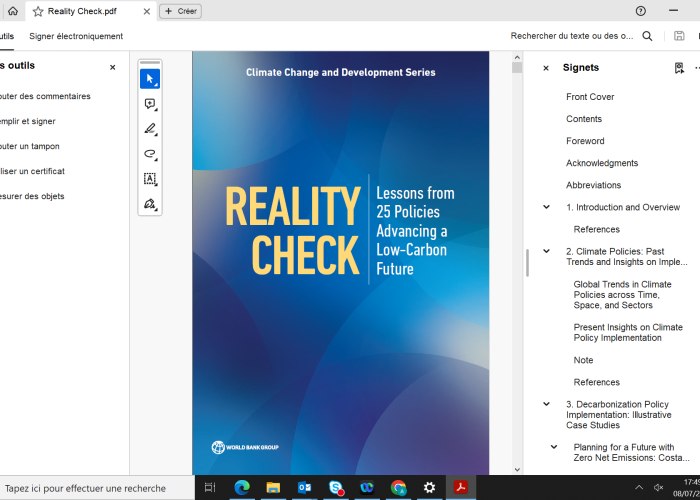This screenshot has width=700, height=500.
Task: Click bookmarks panel resize handle
Action: click(x=527, y=263)
